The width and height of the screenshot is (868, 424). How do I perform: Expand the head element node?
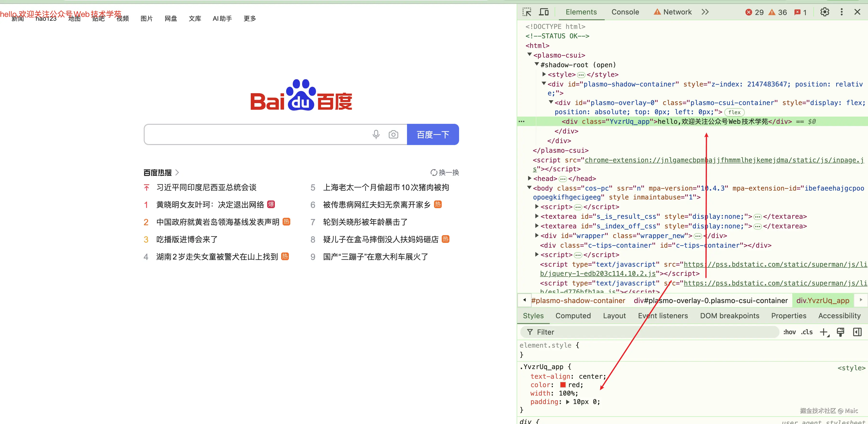[x=530, y=178]
